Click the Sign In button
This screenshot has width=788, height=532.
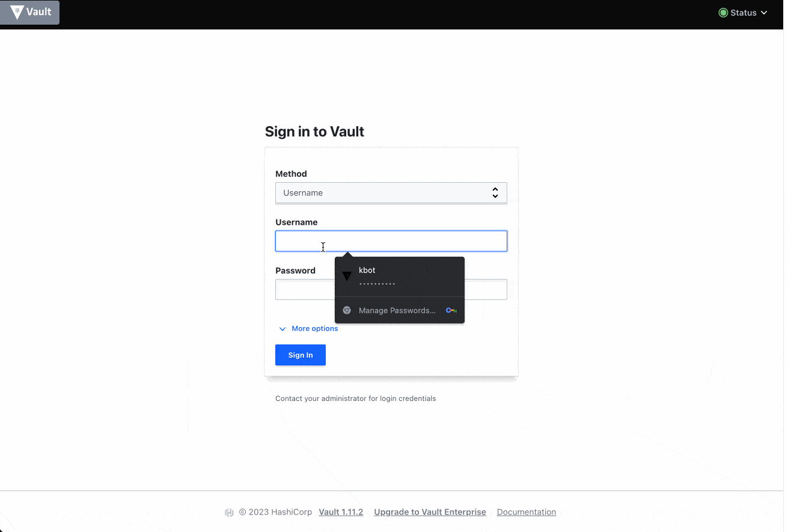point(300,355)
